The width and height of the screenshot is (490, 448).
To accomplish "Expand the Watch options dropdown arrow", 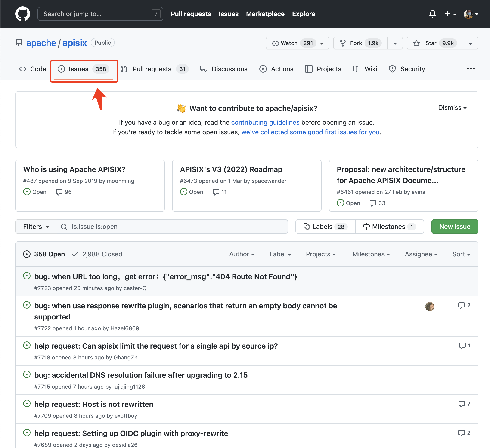I will (x=322, y=43).
